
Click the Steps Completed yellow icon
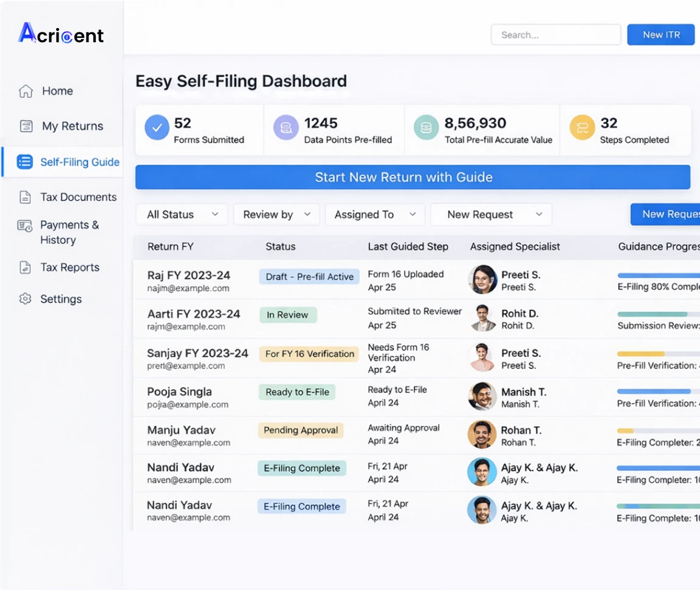(582, 128)
